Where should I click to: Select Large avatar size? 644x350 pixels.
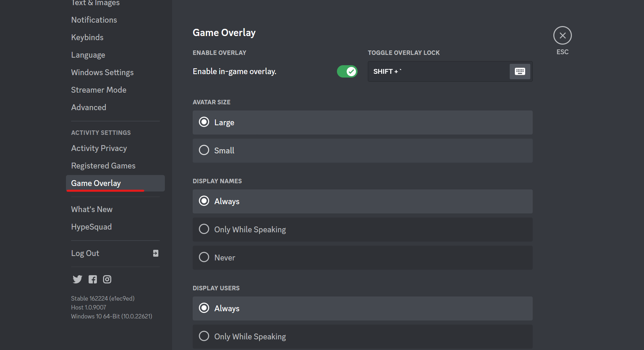tap(362, 122)
